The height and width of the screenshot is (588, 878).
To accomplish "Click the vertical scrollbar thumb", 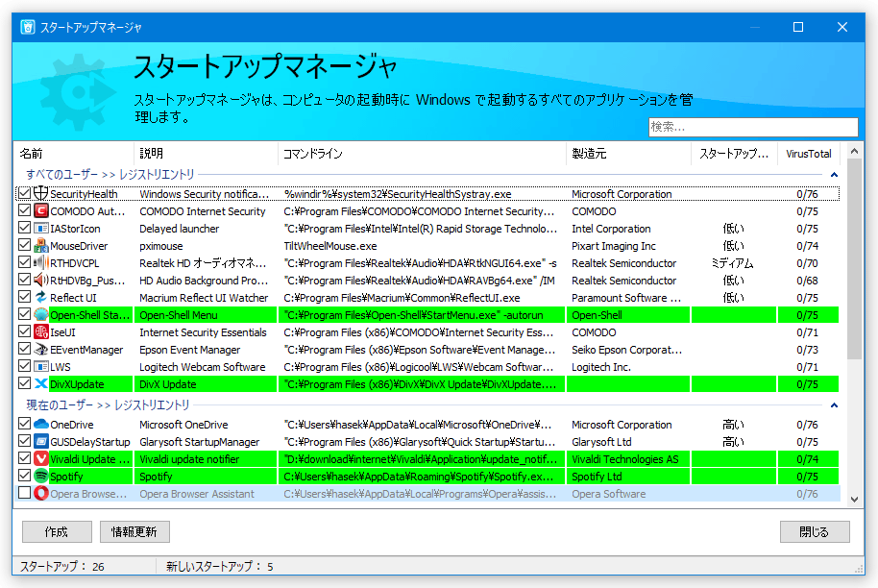I will tap(854, 258).
